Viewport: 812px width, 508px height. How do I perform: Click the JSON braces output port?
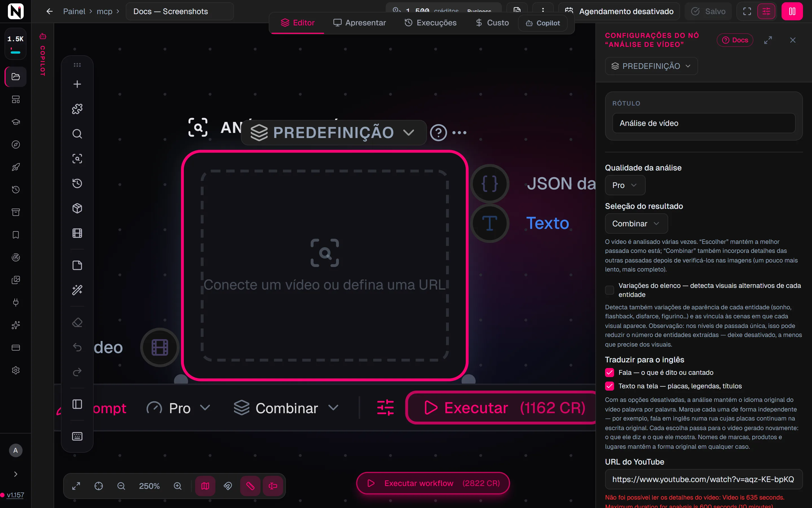click(x=489, y=184)
